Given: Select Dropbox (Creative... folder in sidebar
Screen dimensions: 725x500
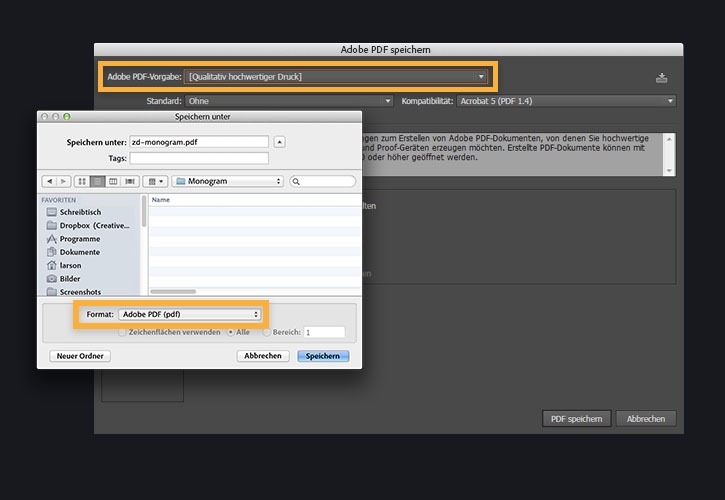Looking at the screenshot, I should coord(88,225).
